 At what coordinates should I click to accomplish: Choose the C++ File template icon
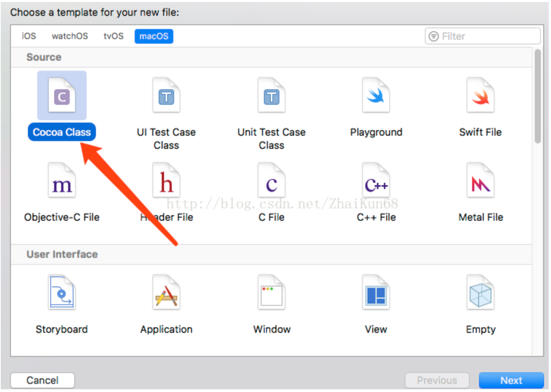(x=376, y=181)
